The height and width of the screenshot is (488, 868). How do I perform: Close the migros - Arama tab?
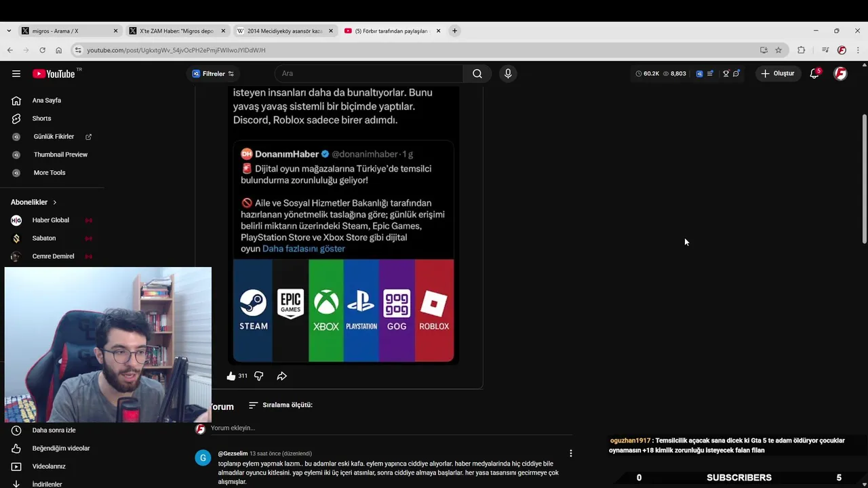pyautogui.click(x=115, y=31)
